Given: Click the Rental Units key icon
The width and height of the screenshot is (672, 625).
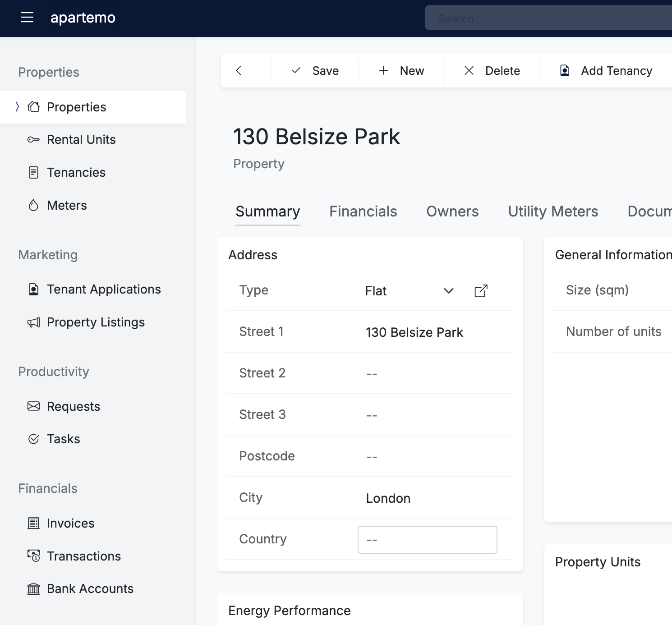Looking at the screenshot, I should pyautogui.click(x=34, y=139).
